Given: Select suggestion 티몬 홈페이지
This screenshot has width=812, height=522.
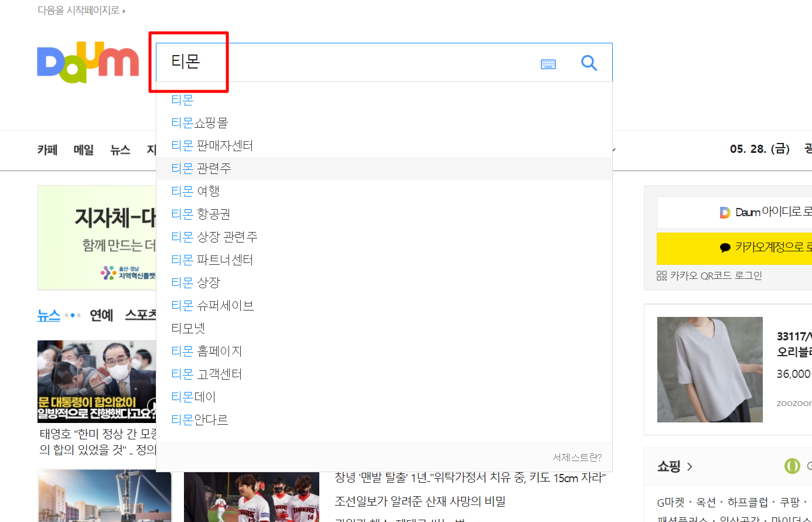Looking at the screenshot, I should (384, 352).
